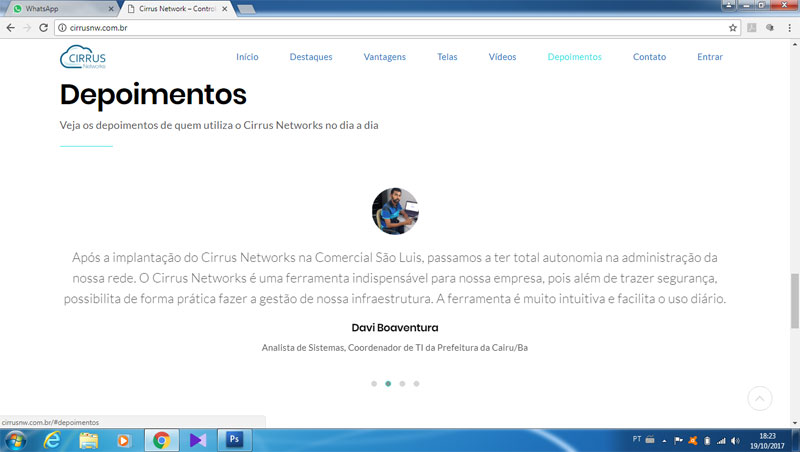The image size is (800, 452).
Task: Click the Davi Boaventura name text
Action: click(395, 328)
